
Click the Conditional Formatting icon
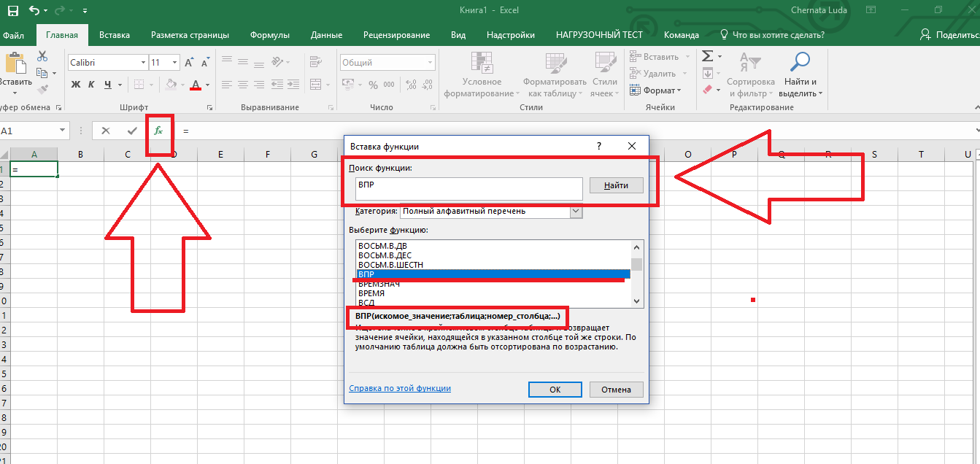(482, 63)
